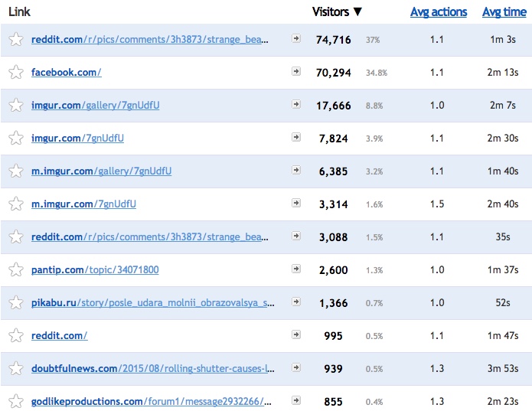This screenshot has height=411, width=532.
Task: Open the imgur.com/gallery/7gnUdfU link
Action: [96, 106]
